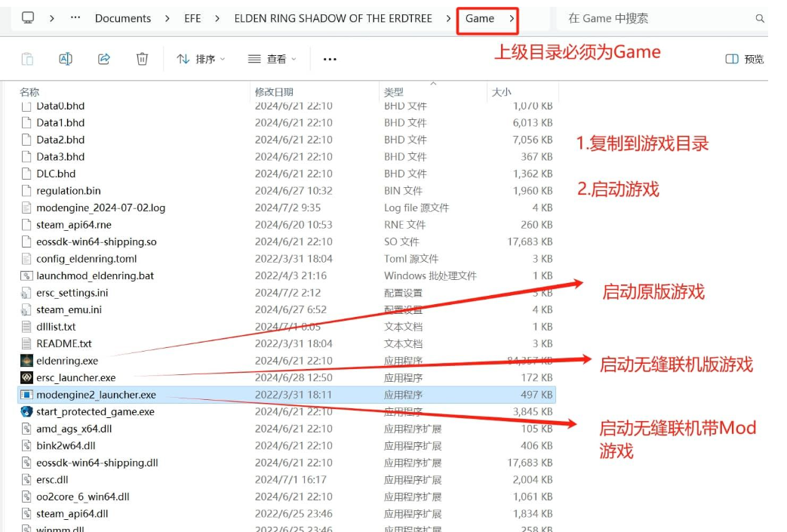This screenshot has height=532, width=787.
Task: Select the ersc_launcher.exe file name
Action: pyautogui.click(x=75, y=377)
